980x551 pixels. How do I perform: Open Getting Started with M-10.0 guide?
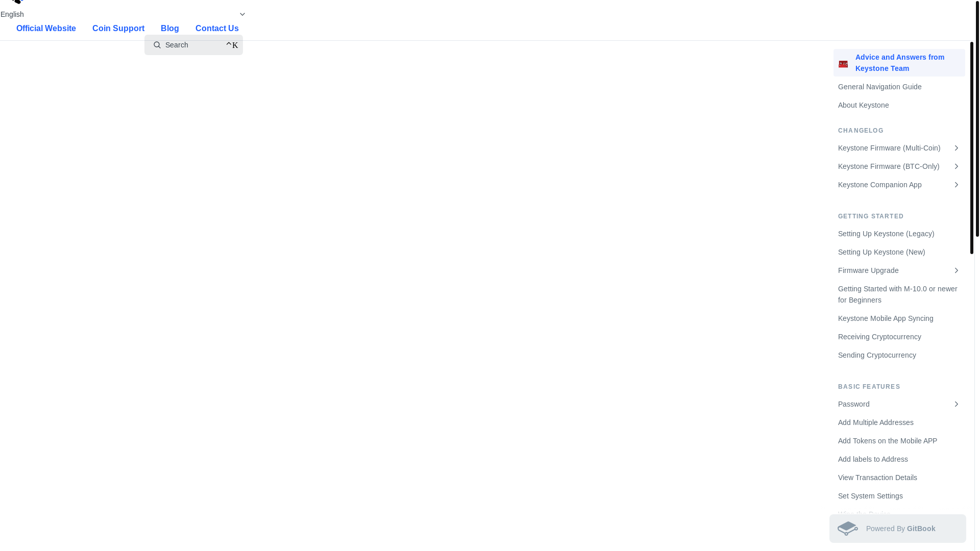pos(899,294)
